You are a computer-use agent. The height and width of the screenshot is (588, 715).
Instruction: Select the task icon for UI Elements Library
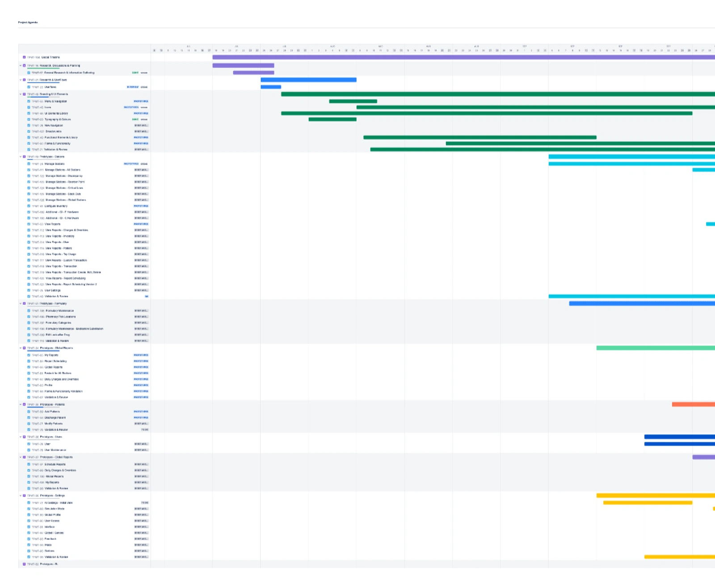(x=29, y=113)
